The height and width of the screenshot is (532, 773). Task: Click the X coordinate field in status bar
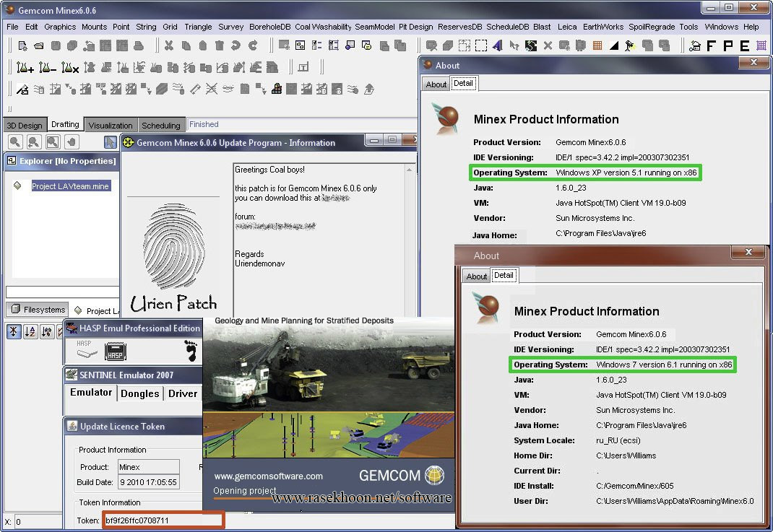pos(38,522)
